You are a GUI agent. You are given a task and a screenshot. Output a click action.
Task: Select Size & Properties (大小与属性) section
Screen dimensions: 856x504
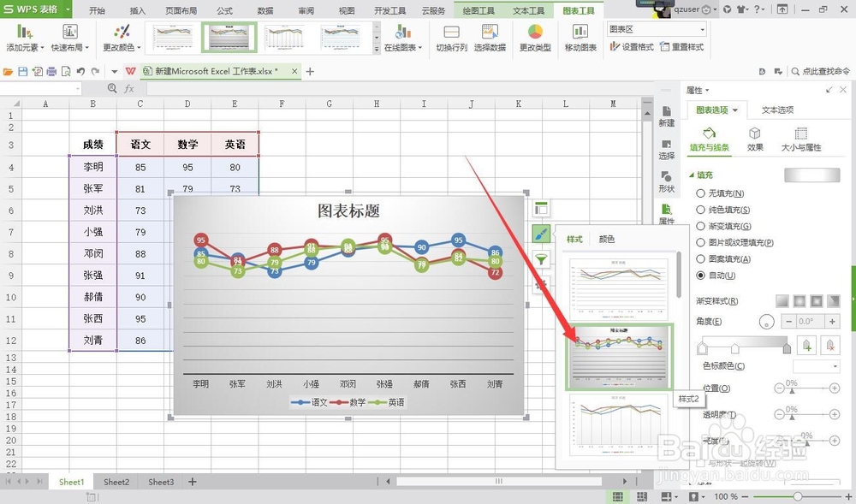tap(801, 139)
